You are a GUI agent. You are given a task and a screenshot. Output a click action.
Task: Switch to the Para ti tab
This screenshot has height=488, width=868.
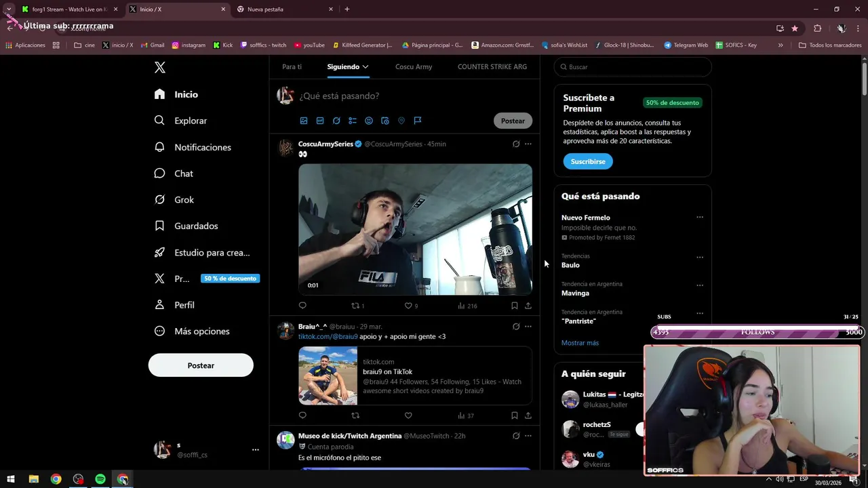click(x=292, y=66)
